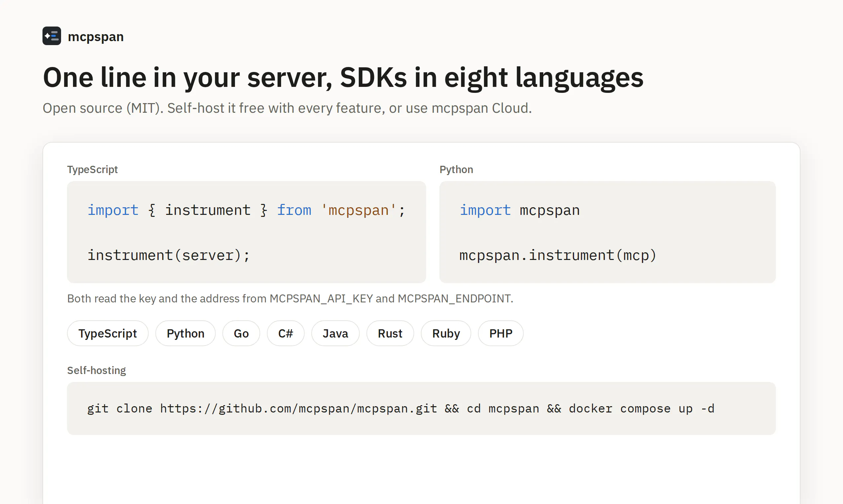Choose the C# SDK pill
The image size is (843, 504).
(285, 333)
